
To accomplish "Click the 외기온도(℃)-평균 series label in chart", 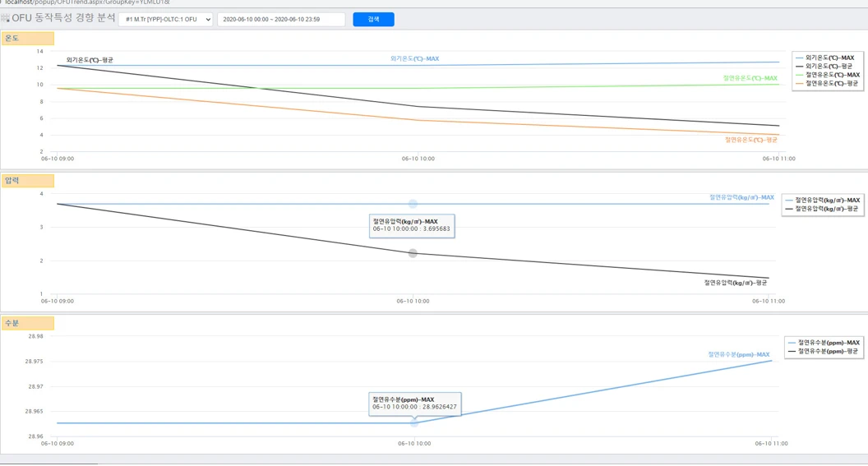I will (90, 60).
